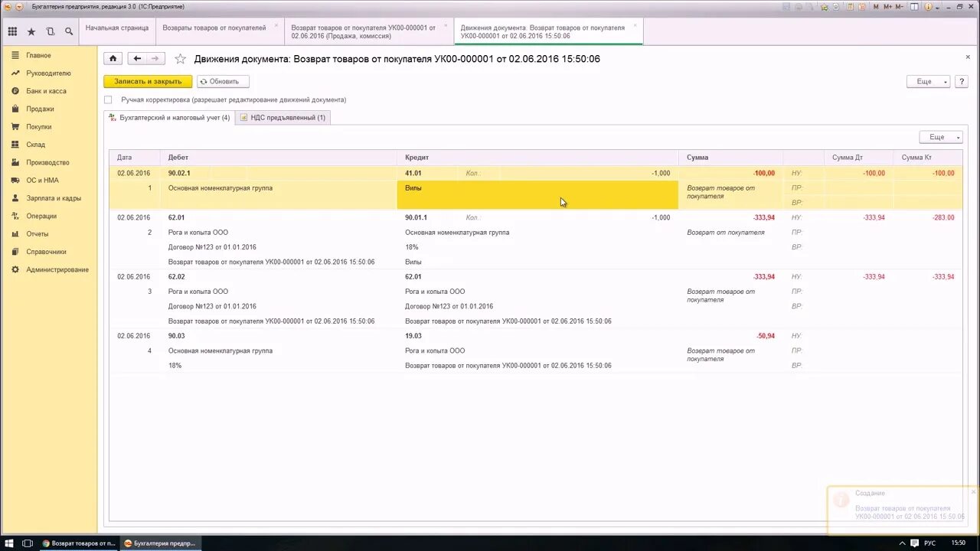Open the Еще dropdown above the table
Screen dimensions: 980x551
tap(941, 137)
